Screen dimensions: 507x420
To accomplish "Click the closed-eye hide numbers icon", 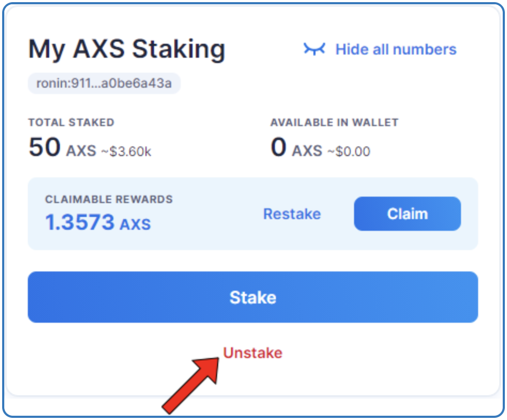I will click(314, 49).
